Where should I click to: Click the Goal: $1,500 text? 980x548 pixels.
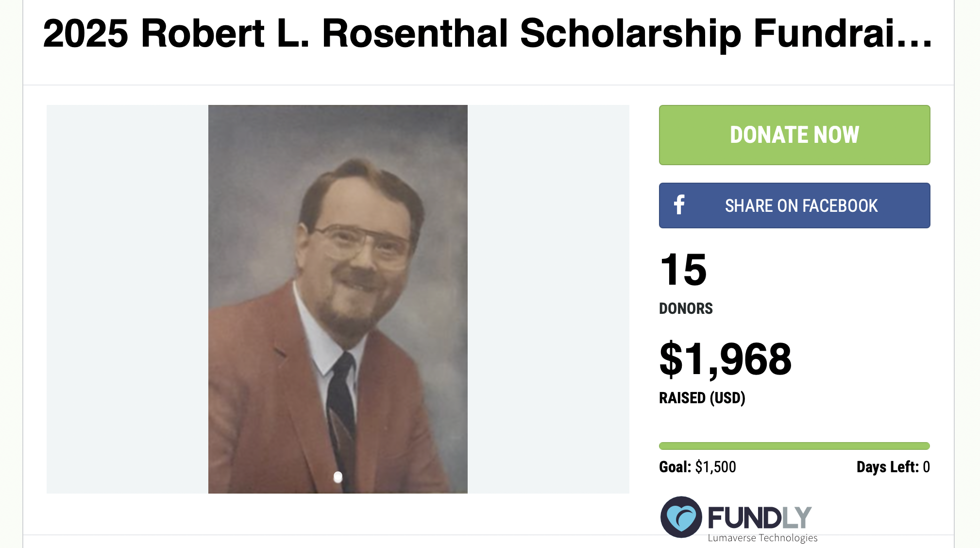(697, 467)
